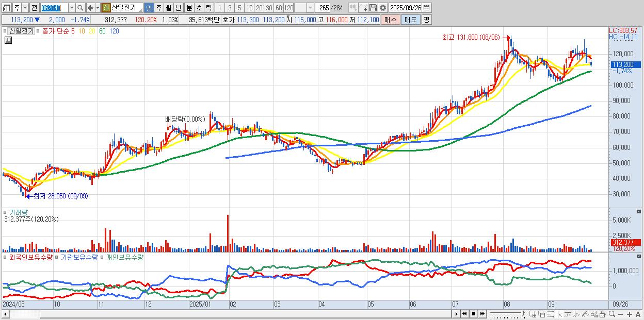This screenshot has width=644, height=320.
Task: Click the 매수 buy button
Action: coord(390,20)
